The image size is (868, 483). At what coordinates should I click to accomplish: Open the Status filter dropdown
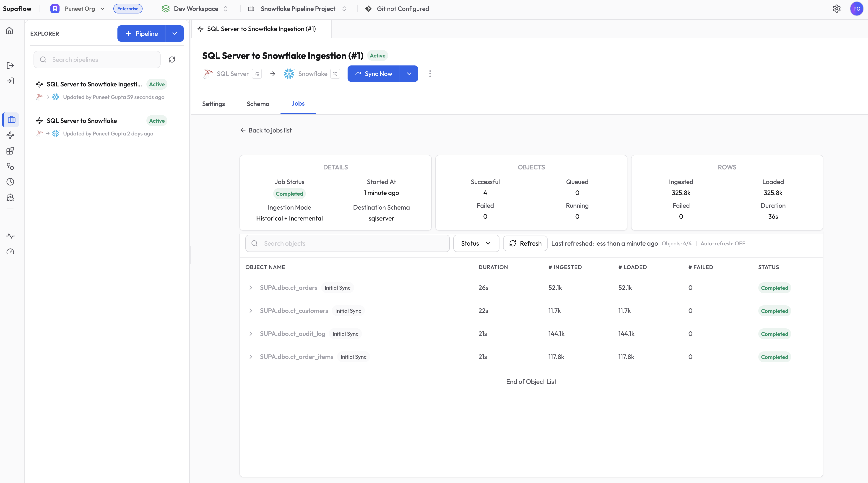(x=476, y=243)
